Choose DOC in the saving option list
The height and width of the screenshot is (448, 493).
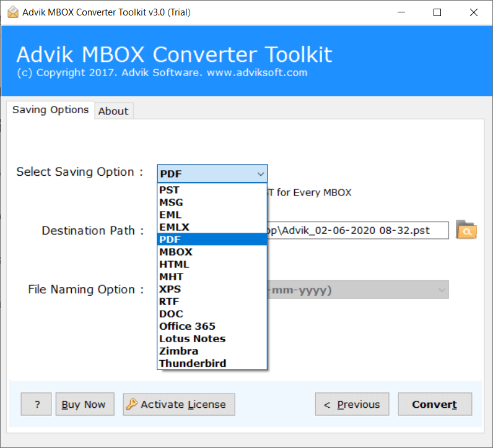212,314
